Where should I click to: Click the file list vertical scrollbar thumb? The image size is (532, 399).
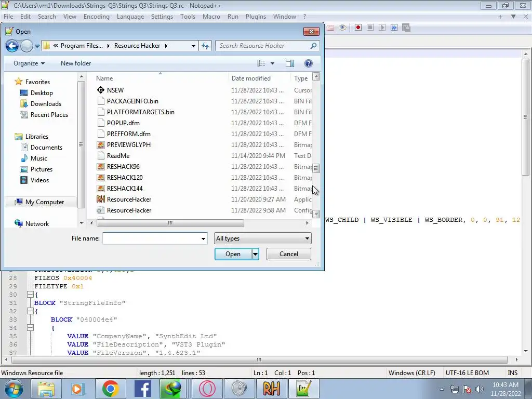[x=316, y=168]
